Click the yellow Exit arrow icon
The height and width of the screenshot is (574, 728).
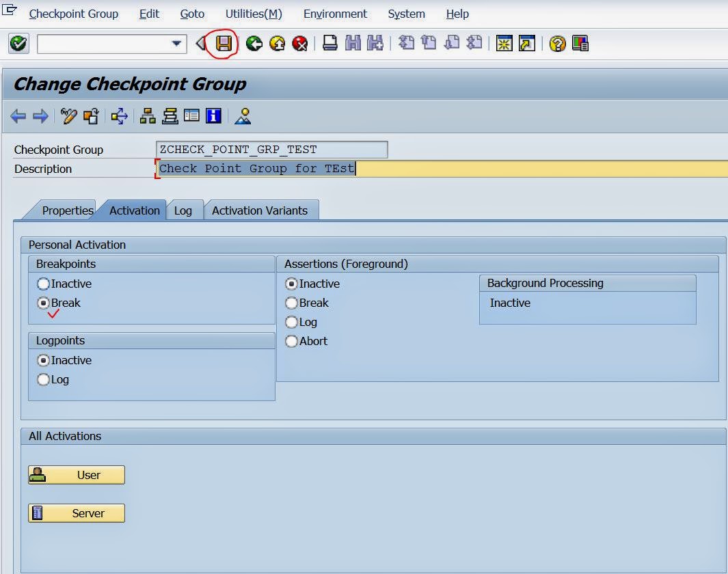tap(277, 44)
